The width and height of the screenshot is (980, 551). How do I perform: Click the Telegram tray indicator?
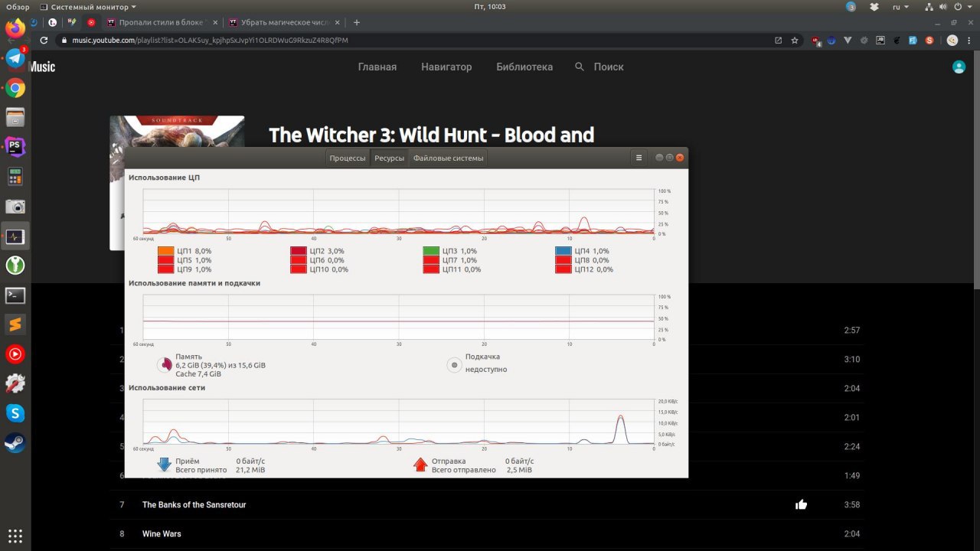tap(851, 6)
